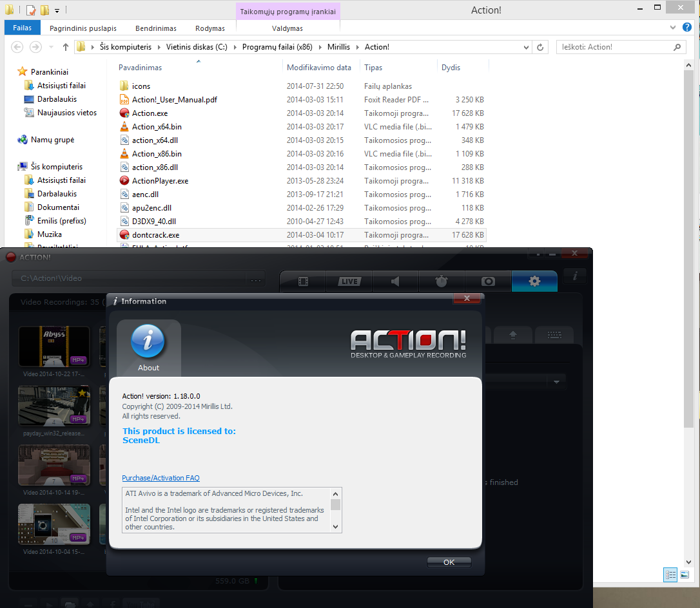700x608 pixels.
Task: Open Namų grupė in the navigation pane
Action: pyautogui.click(x=52, y=140)
